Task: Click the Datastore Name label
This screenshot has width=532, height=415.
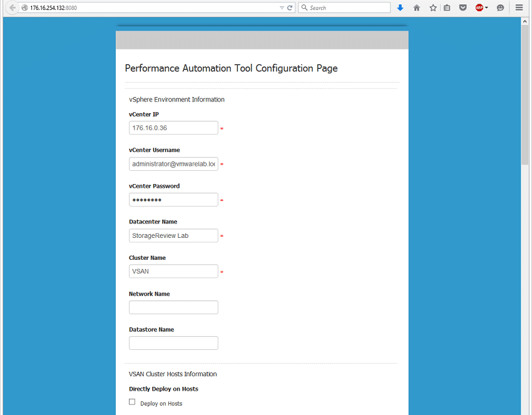Action: pos(151,329)
